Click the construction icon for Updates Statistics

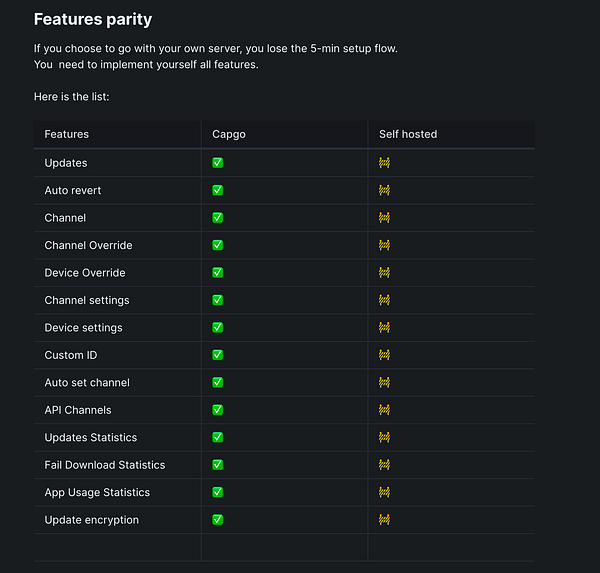(384, 437)
